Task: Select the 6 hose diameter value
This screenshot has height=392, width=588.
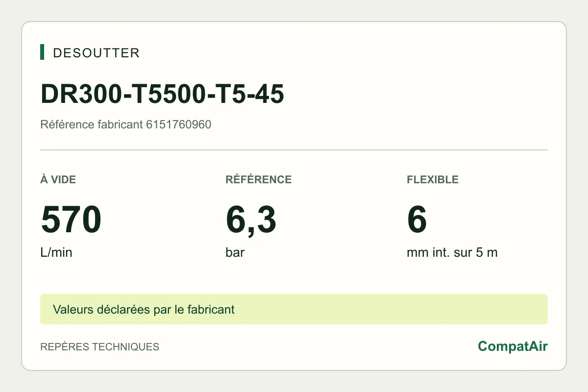Action: point(417,220)
